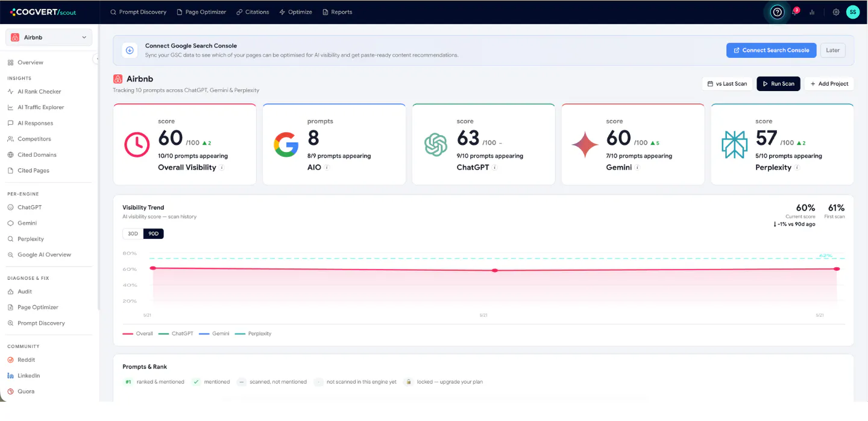Click the last data point on trend line

(x=837, y=268)
